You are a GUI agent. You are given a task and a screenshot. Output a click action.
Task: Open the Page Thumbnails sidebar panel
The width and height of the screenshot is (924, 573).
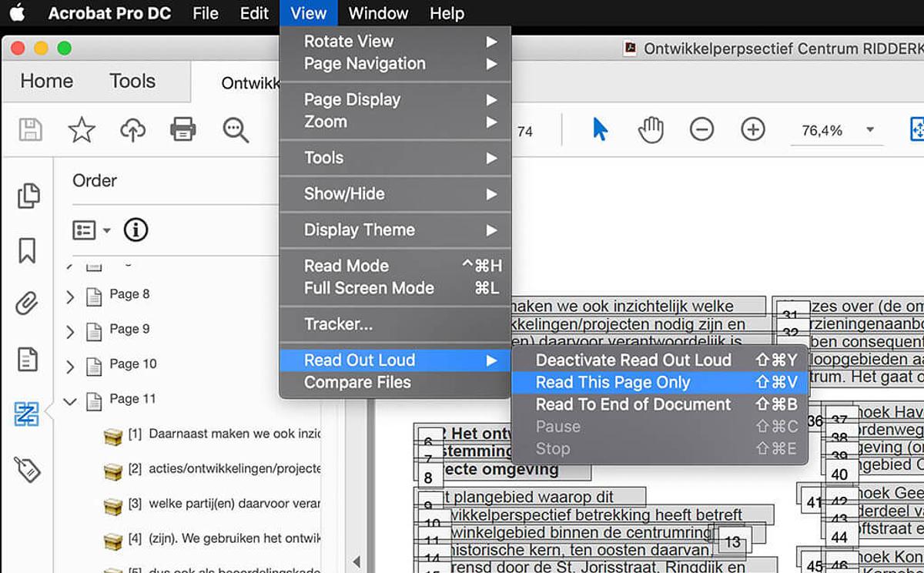pos(28,196)
